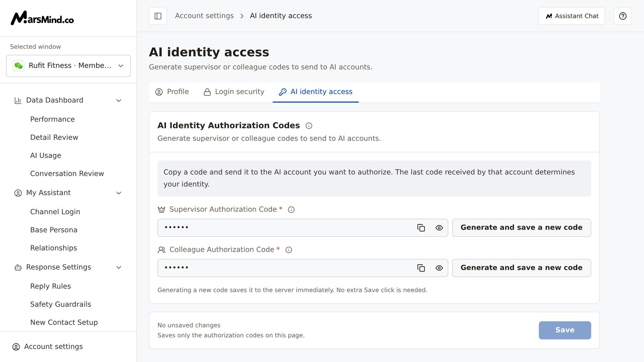Collapse the Data Dashboard section chevron

tap(119, 101)
